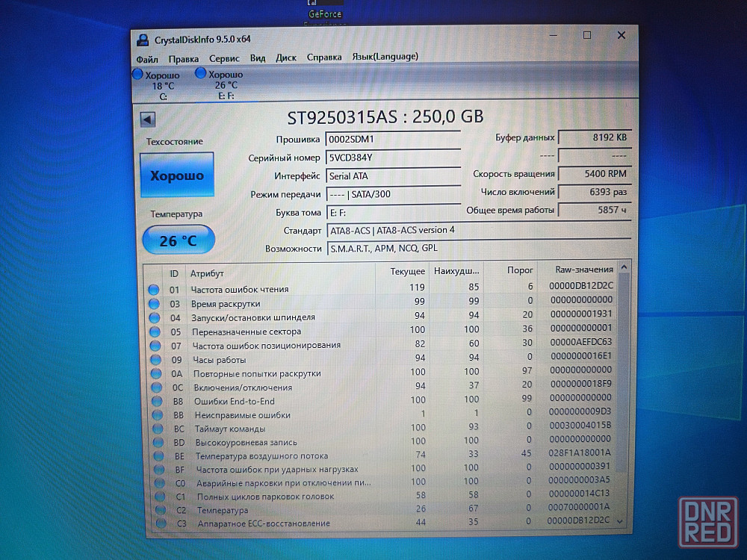Click the total hours value 5857 ч
The height and width of the screenshot is (560, 747).
coord(595,210)
